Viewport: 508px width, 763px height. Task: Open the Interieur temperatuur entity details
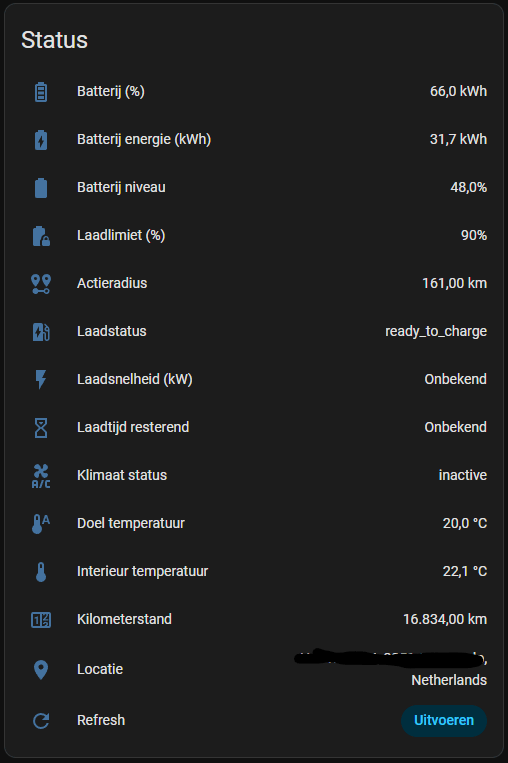click(x=254, y=571)
